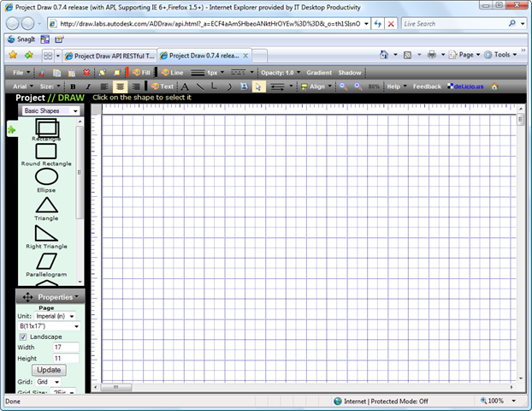532x411 pixels.
Task: Apply bold text formatting
Action: coord(73,86)
